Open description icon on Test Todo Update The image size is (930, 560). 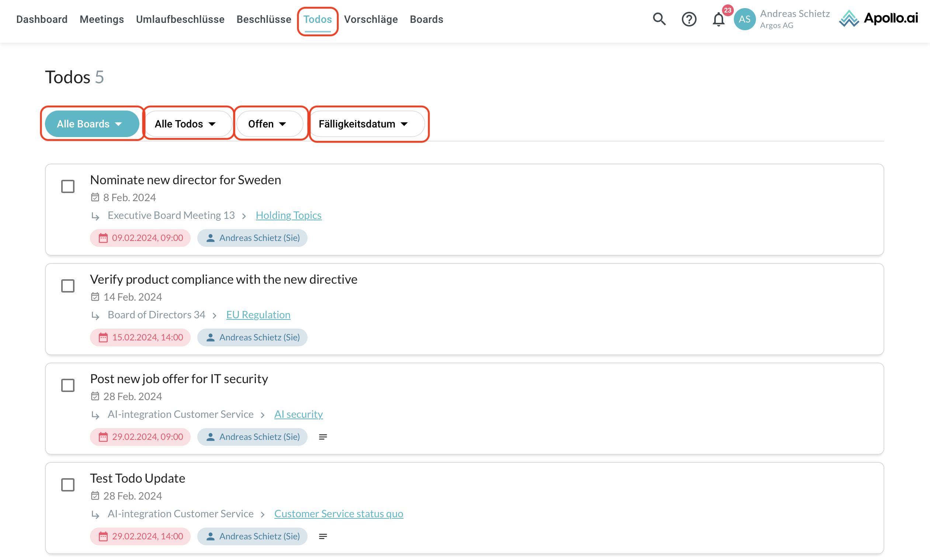pyautogui.click(x=323, y=536)
